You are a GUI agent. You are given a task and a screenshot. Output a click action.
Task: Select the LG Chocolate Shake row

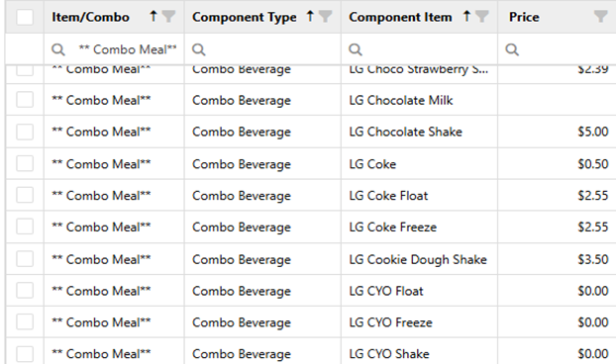click(311, 132)
